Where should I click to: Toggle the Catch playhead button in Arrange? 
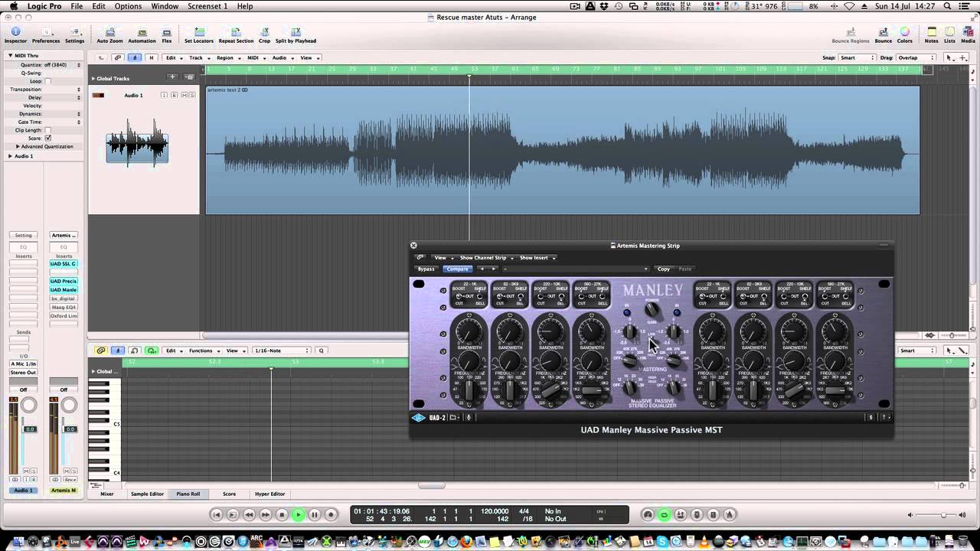pyautogui.click(x=135, y=57)
